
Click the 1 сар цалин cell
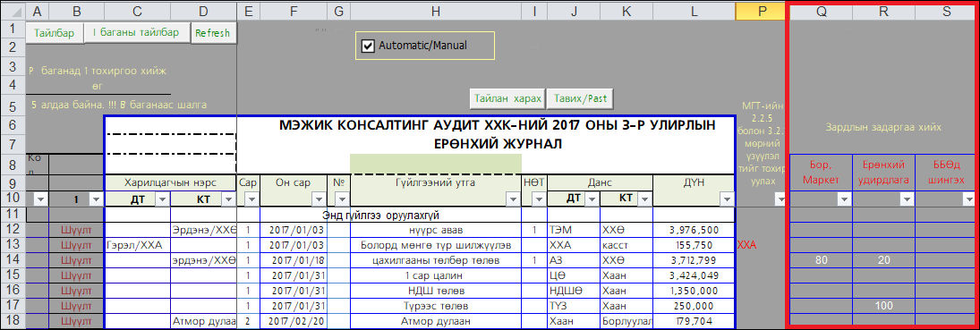(436, 275)
